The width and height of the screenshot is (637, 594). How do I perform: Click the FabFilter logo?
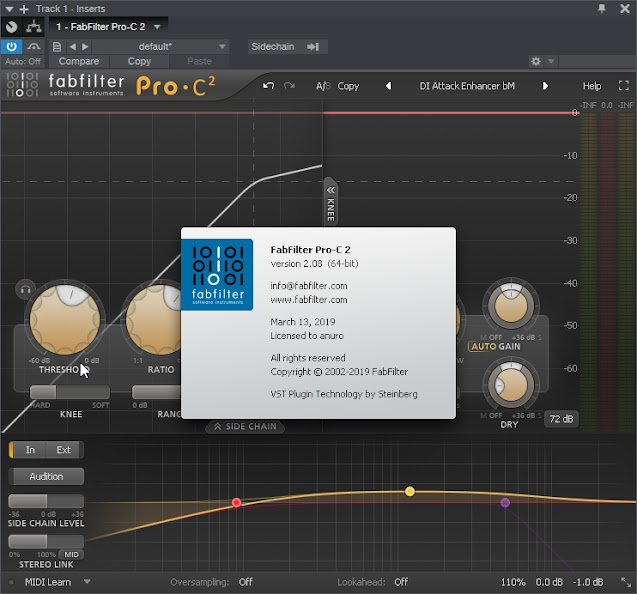pos(65,85)
